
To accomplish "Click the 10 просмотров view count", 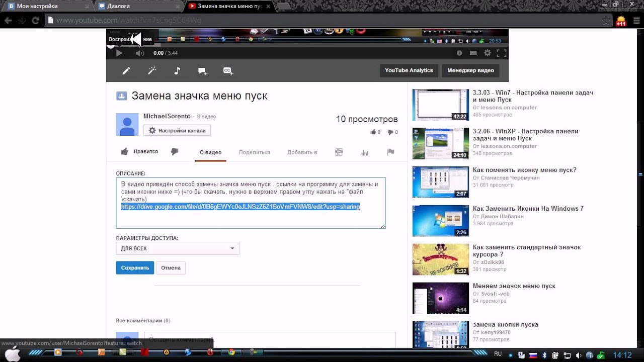I will (x=367, y=119).
